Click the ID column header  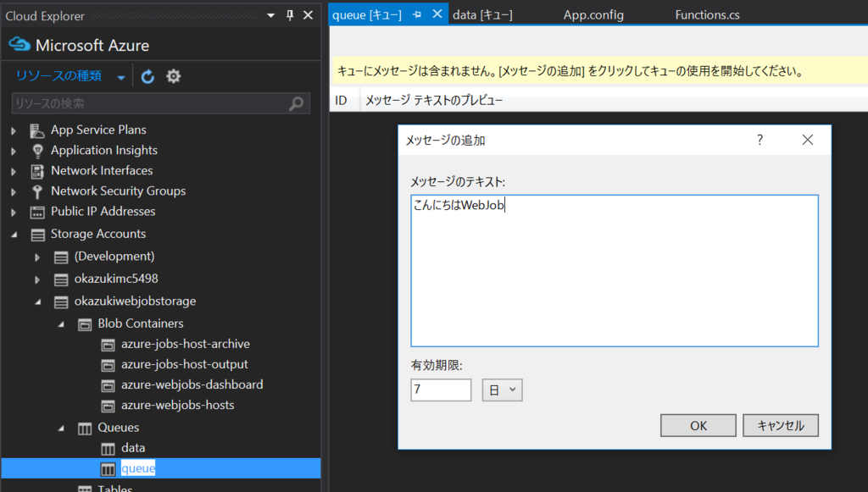341,100
